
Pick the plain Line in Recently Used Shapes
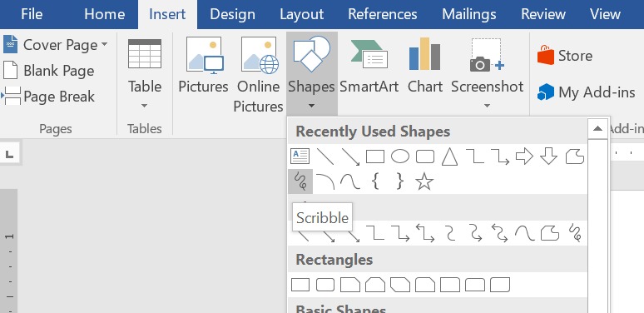tap(325, 156)
